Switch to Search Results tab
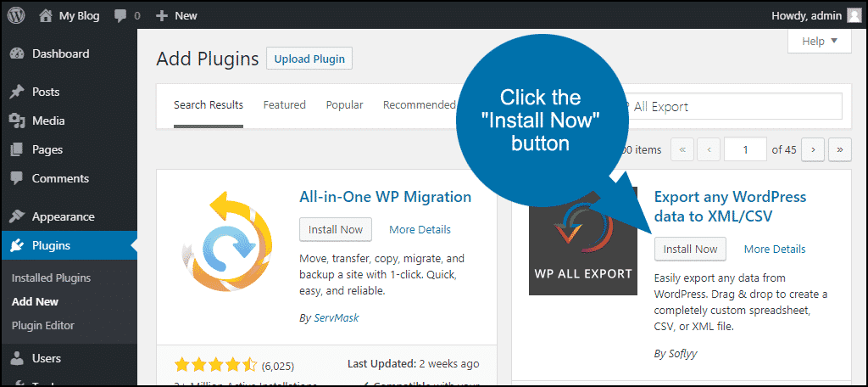The image size is (868, 387). tap(209, 104)
